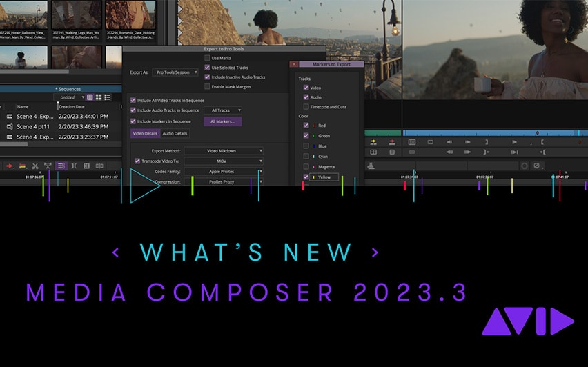Screen dimensions: 588x367
Task: Click the highlighted Text view icon in the Sequences bin
Action: (90, 97)
